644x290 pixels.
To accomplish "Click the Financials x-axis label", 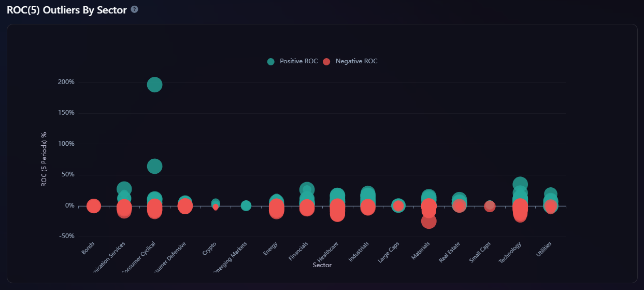I will (298, 252).
